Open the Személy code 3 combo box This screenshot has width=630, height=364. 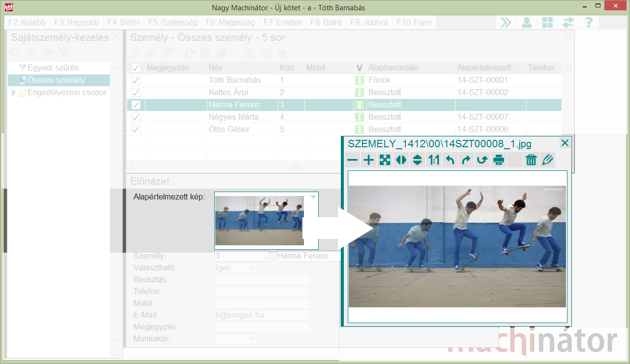click(242, 256)
